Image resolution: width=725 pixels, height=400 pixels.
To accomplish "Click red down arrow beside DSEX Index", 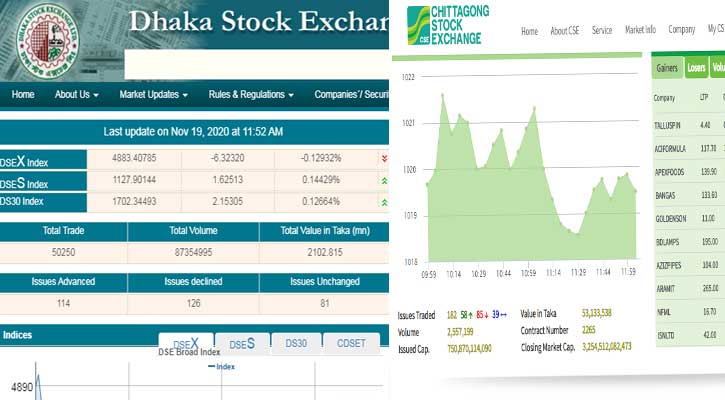I will coord(384,158).
